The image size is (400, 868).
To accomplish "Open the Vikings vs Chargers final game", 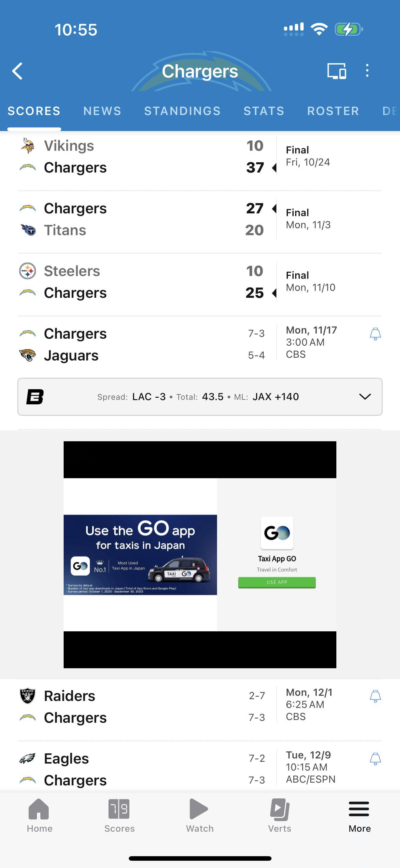I will coord(142,157).
